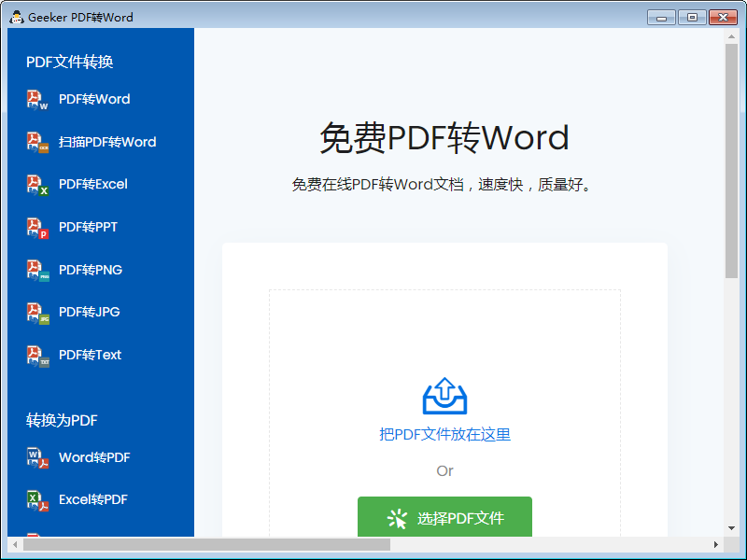Click the PDF转Excel sidebar icon
Image resolution: width=747 pixels, height=560 pixels.
click(37, 184)
